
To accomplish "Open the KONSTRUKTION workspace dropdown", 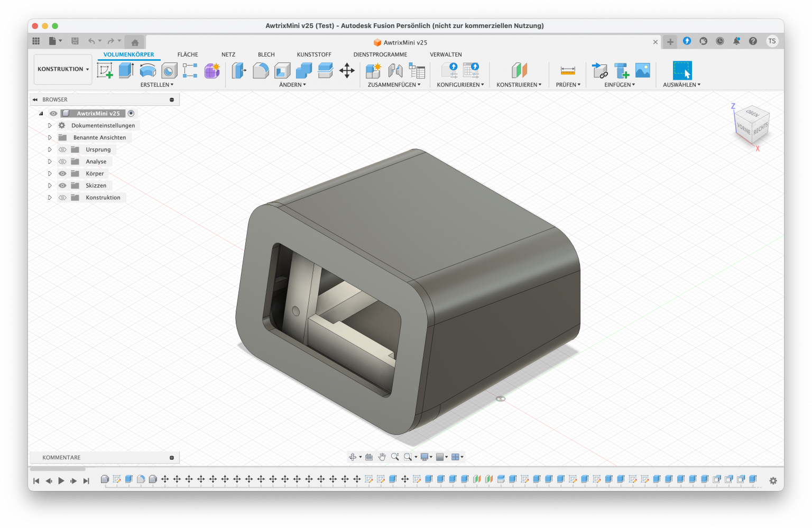I will (x=63, y=69).
